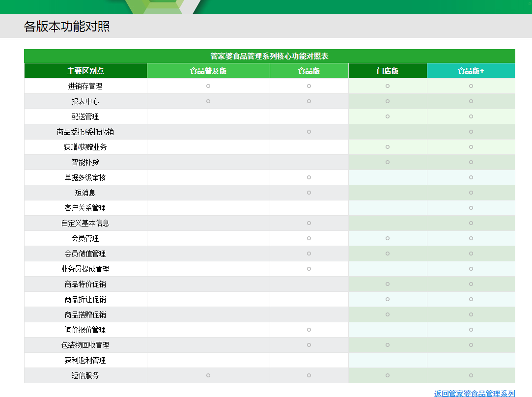Select the 食品版+ column header

pos(471,71)
